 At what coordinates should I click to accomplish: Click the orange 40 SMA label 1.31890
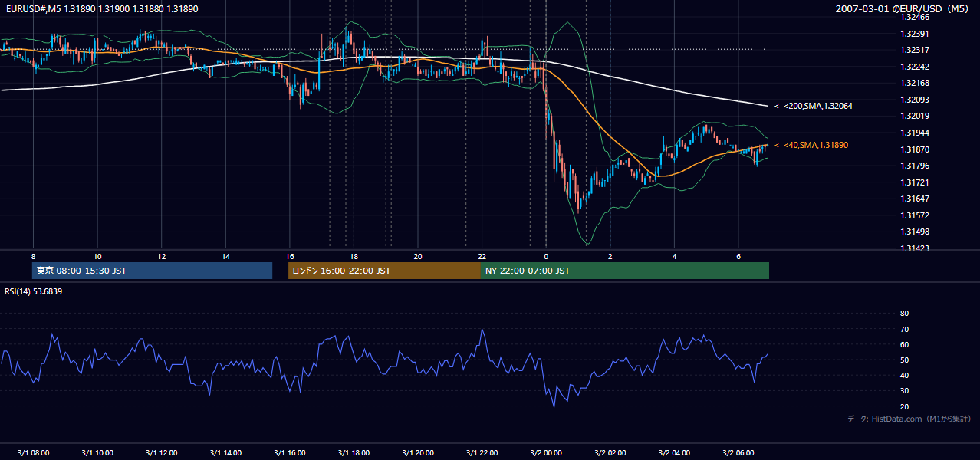(811, 145)
